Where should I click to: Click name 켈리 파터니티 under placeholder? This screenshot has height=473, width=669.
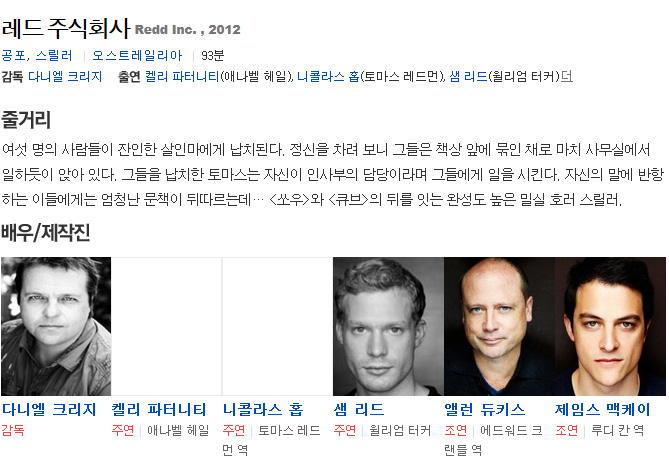pyautogui.click(x=159, y=409)
